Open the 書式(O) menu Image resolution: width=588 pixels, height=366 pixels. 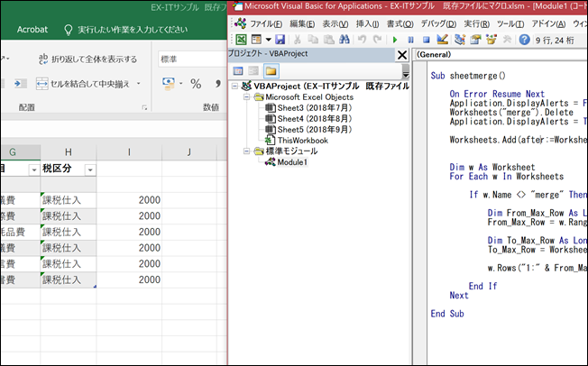(400, 24)
